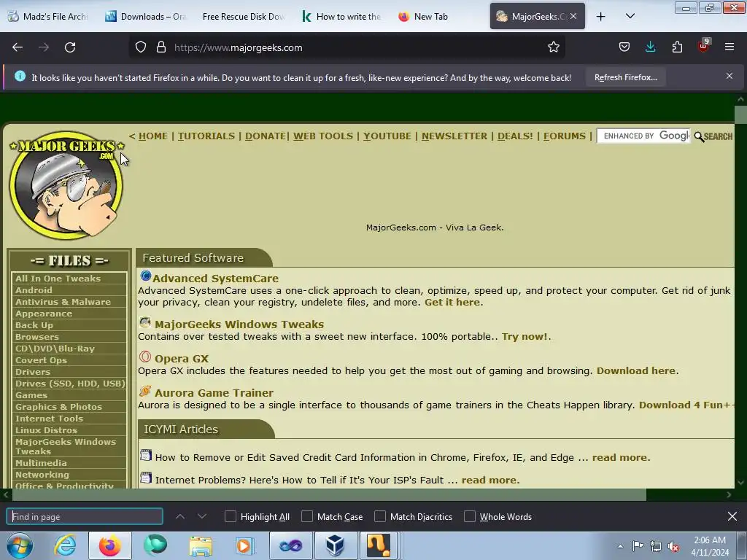The image size is (747, 560).
Task: Click the horizontal page scrollbar
Action: [329, 495]
